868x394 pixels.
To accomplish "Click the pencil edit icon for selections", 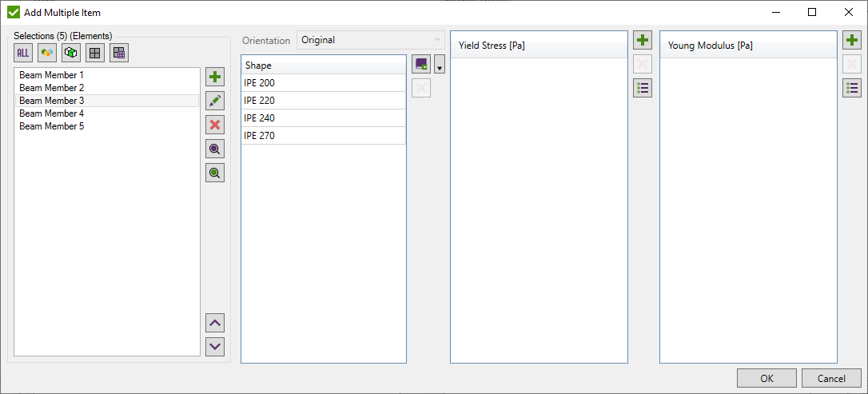I will pos(215,101).
